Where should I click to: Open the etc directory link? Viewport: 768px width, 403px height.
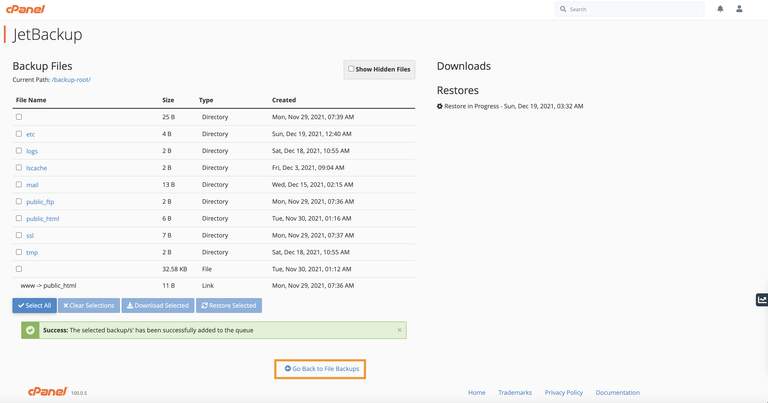tap(30, 134)
